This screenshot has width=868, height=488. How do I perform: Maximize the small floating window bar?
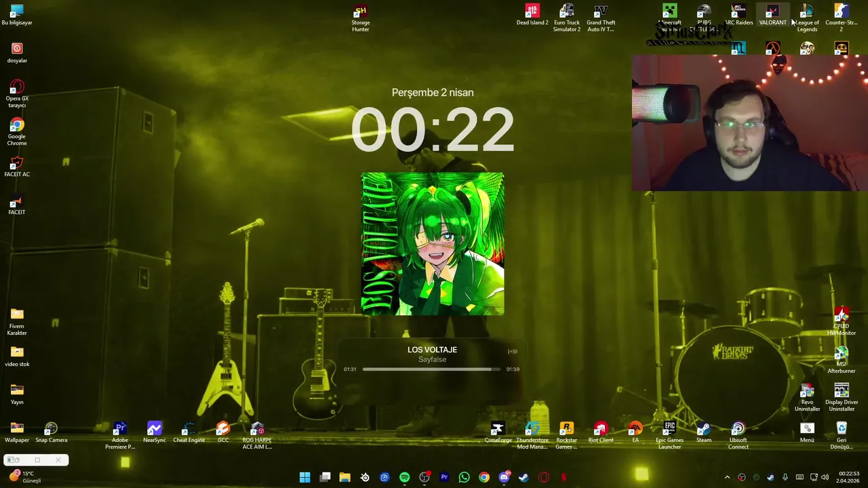37,460
